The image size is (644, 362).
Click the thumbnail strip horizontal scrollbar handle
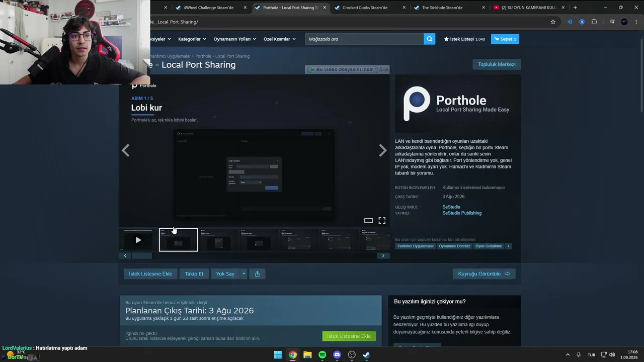point(141,256)
